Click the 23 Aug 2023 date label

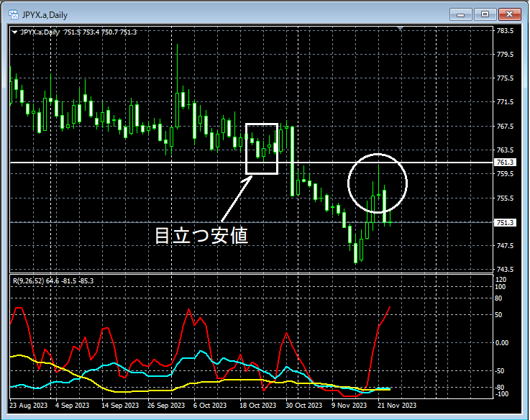point(28,405)
